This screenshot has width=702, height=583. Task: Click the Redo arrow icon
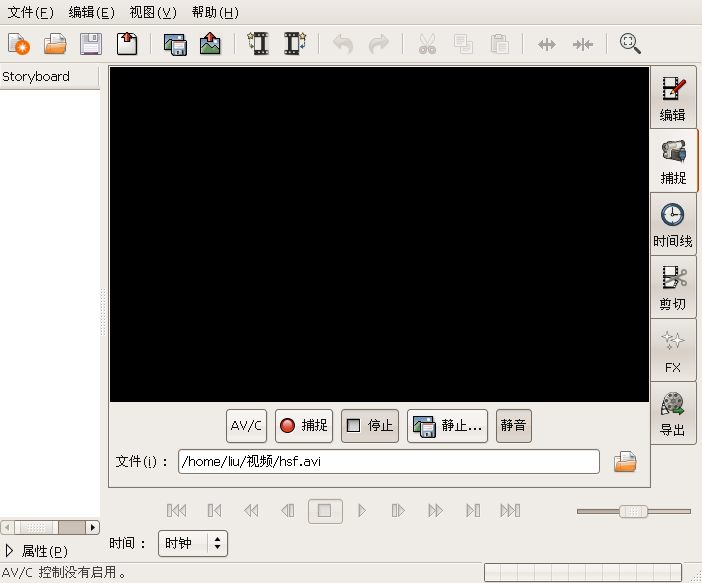click(x=379, y=44)
